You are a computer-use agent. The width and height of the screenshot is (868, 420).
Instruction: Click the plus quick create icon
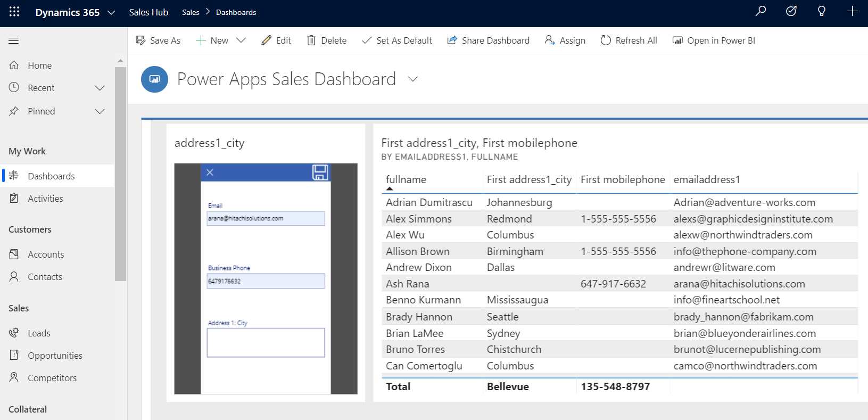852,11
